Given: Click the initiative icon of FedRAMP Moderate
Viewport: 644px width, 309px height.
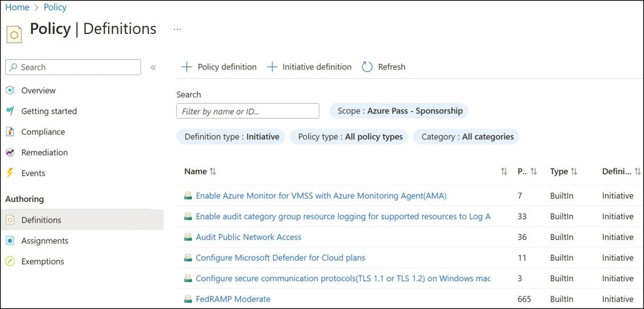Looking at the screenshot, I should [x=188, y=299].
